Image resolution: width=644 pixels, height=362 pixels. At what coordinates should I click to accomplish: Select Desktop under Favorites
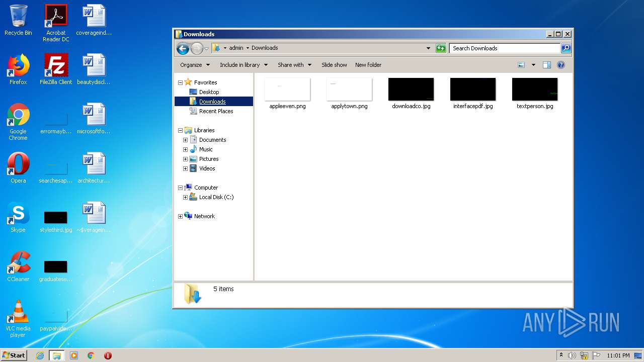[209, 92]
